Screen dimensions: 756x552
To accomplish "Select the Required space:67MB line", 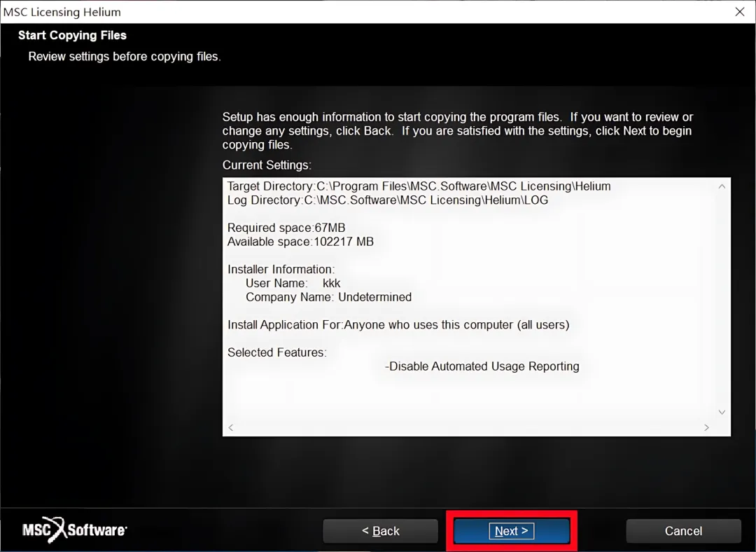I will (286, 228).
